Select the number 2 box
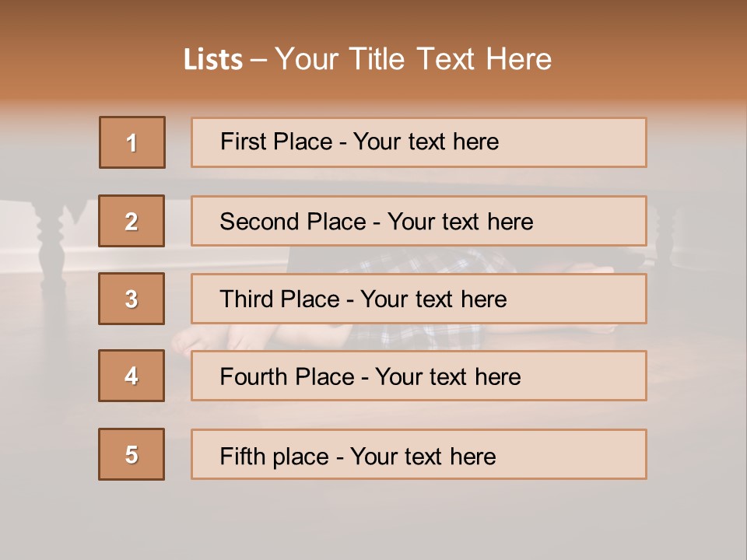Screen dimensions: 747x560 (132, 221)
